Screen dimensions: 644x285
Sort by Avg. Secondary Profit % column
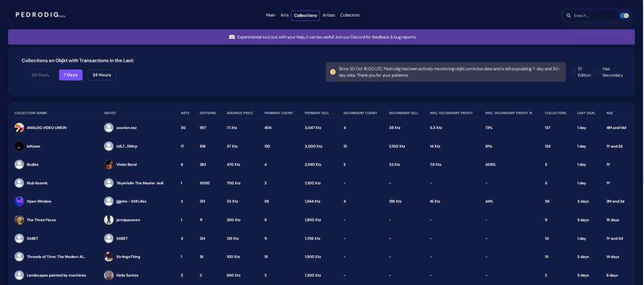509,113
